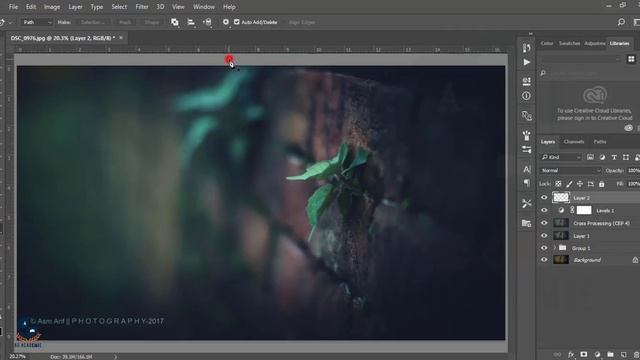
Task: Click the Layer 2 thumbnail
Action: (561, 198)
